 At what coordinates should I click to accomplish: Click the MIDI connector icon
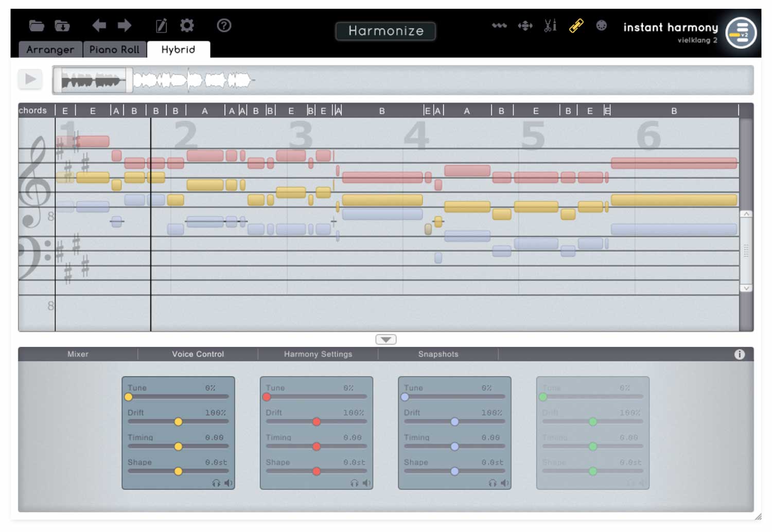pyautogui.click(x=601, y=25)
